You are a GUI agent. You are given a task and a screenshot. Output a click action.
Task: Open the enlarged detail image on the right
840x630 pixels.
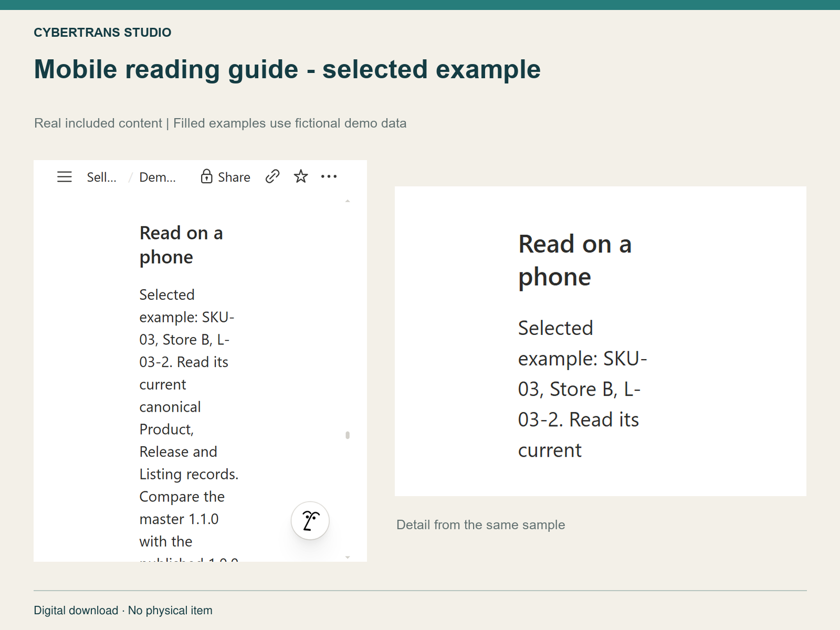click(601, 341)
